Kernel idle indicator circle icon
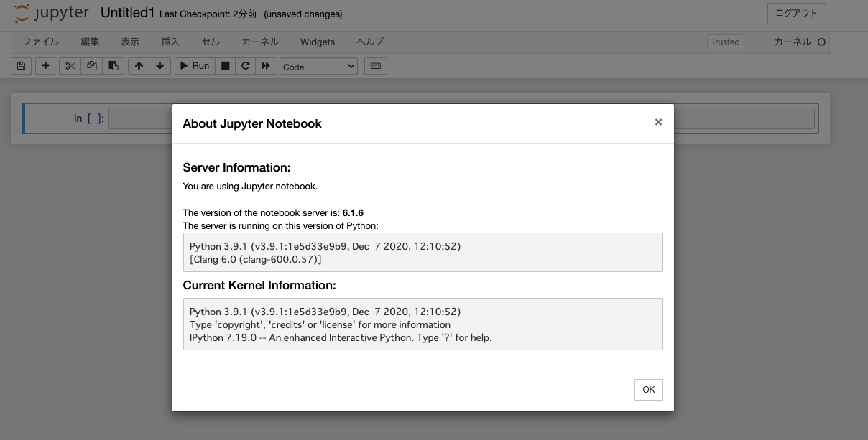 [x=821, y=42]
